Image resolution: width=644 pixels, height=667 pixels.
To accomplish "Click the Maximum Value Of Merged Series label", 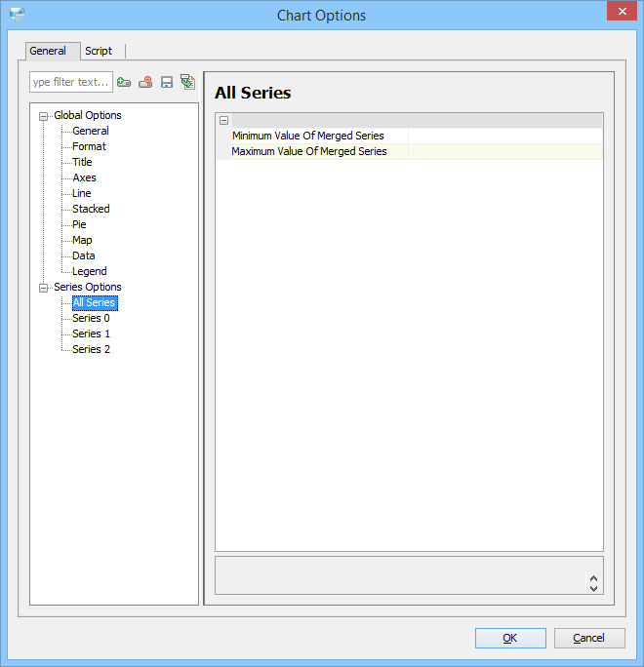I will 309,152.
